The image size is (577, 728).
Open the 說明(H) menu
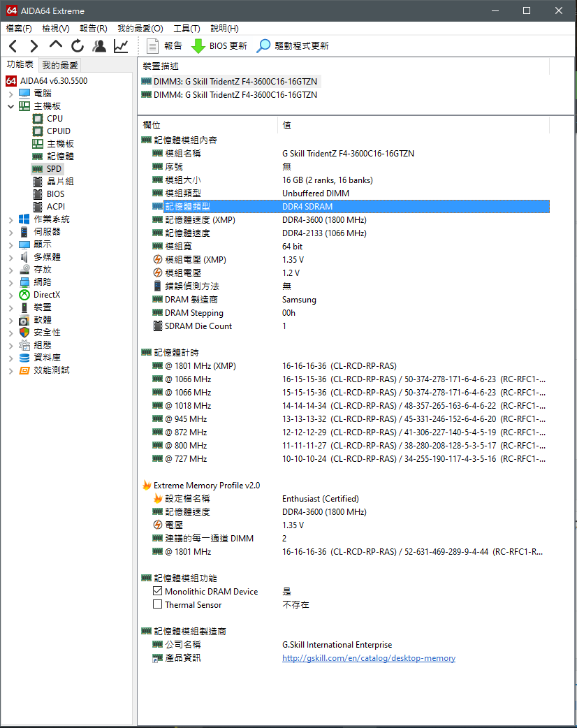pos(224,29)
